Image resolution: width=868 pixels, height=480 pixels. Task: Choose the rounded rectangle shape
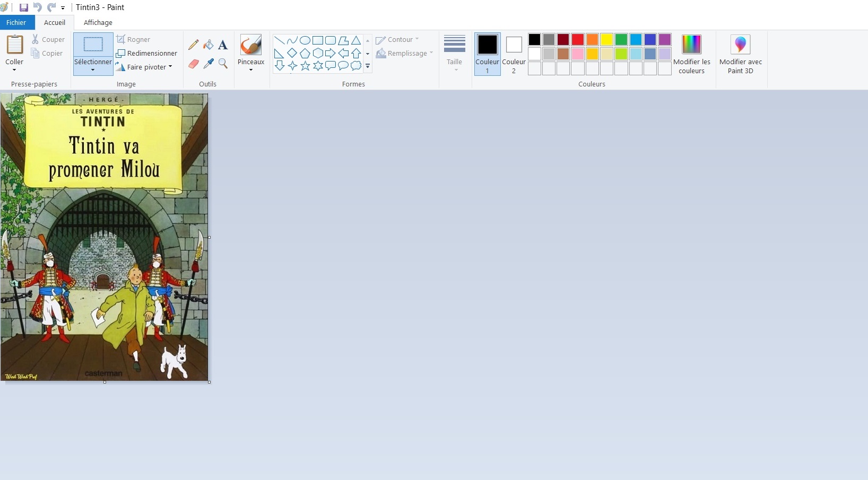[x=331, y=40]
